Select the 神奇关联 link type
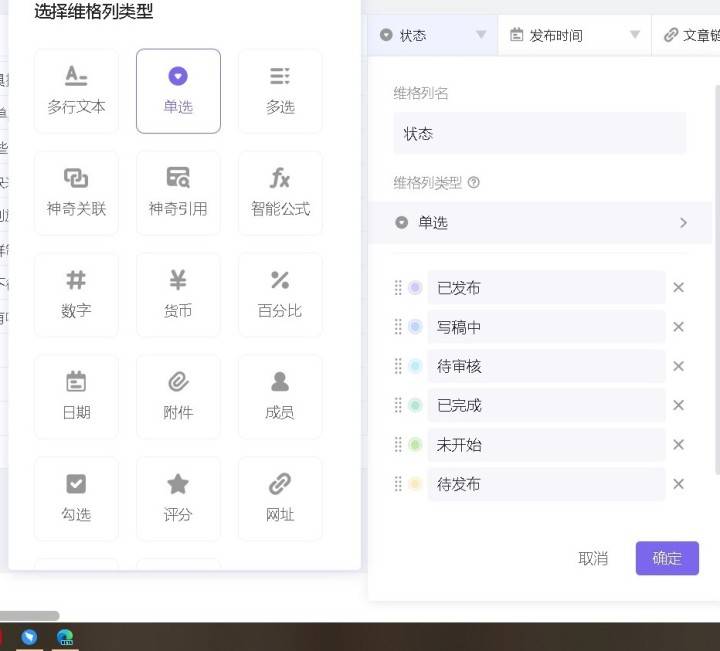This screenshot has width=720, height=651. tap(76, 193)
